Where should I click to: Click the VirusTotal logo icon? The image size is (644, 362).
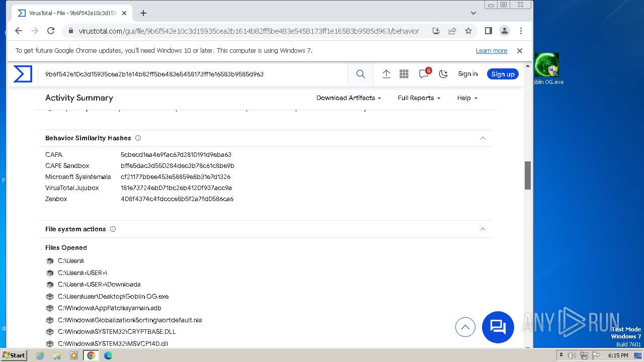click(23, 74)
